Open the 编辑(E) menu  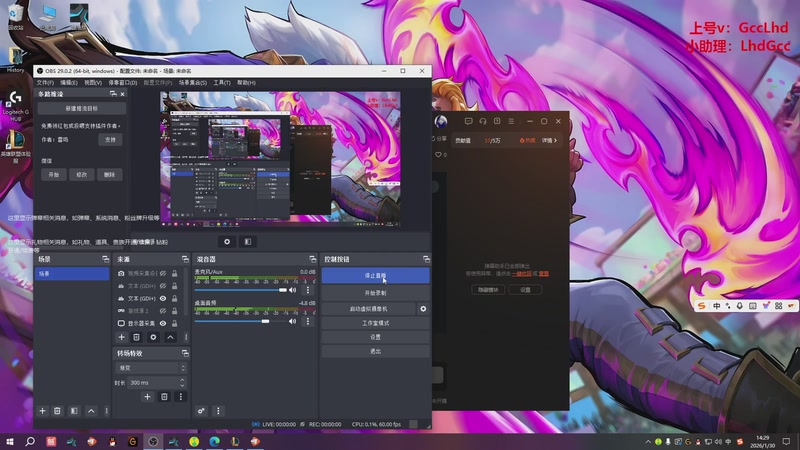tap(69, 83)
